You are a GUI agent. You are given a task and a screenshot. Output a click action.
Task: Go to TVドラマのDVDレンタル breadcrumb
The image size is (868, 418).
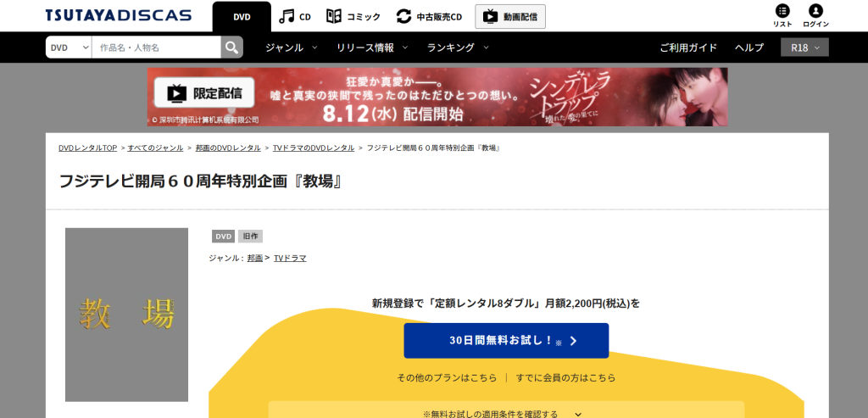coord(314,148)
